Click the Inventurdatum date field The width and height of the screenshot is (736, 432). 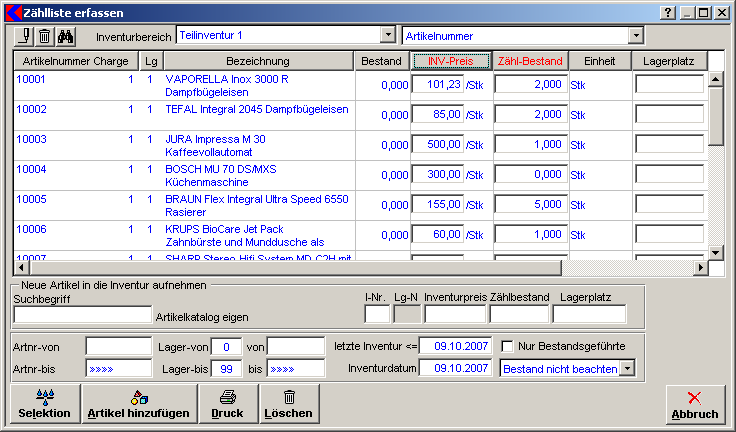point(456,369)
